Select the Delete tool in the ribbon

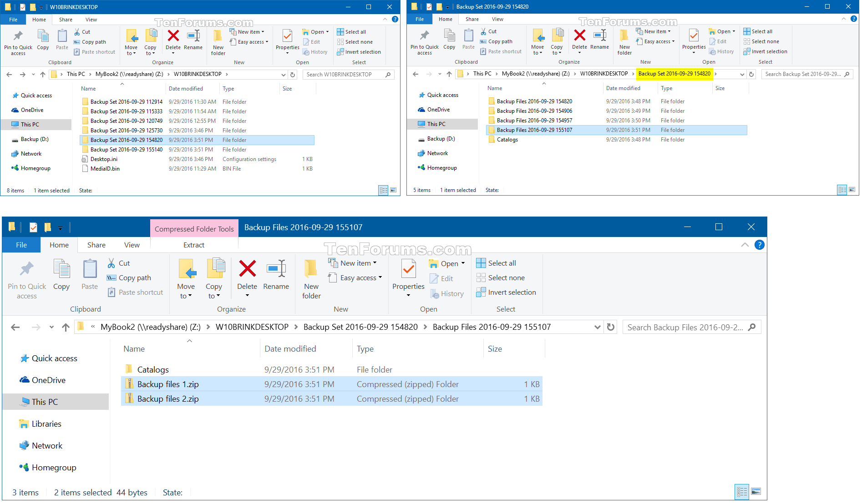click(x=247, y=273)
